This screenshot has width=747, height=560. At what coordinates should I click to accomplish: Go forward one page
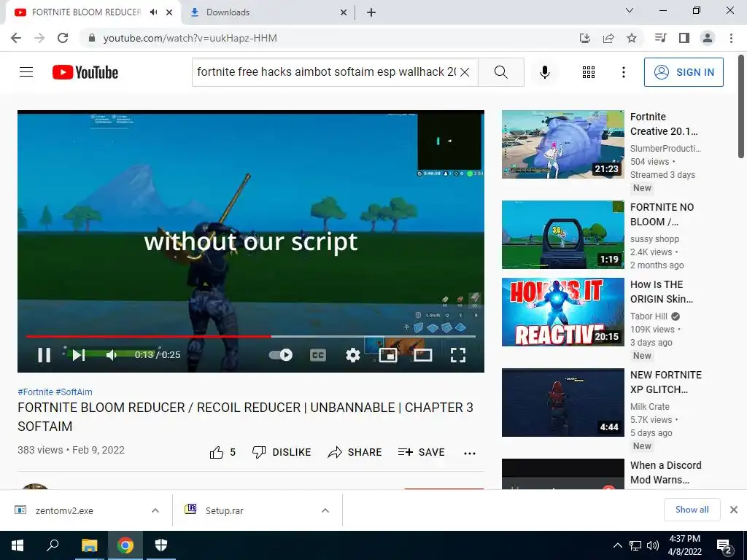(x=39, y=38)
